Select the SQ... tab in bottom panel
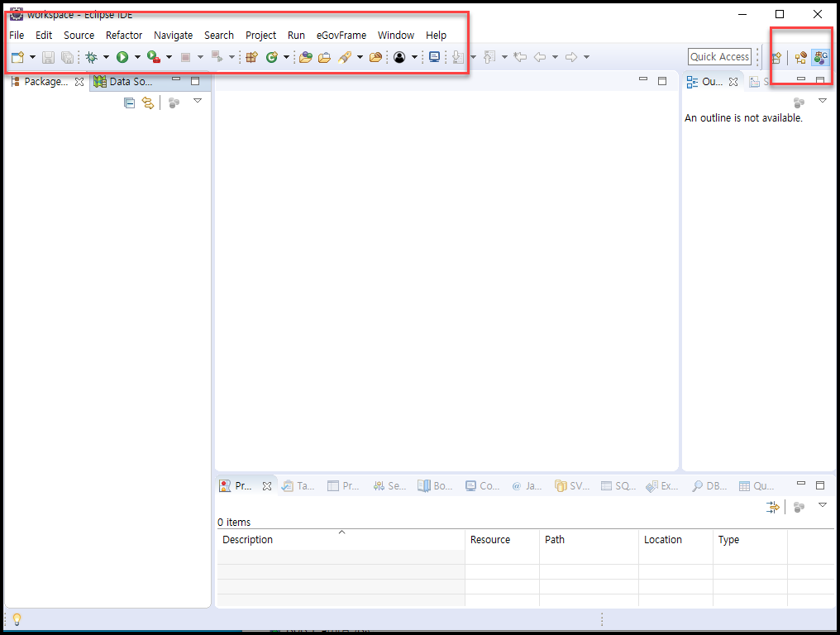Viewport: 840px width, 635px height. (618, 486)
